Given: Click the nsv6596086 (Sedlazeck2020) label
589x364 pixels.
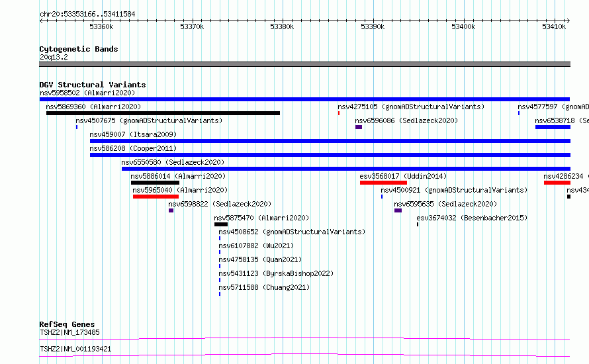Looking at the screenshot, I should 406,120.
